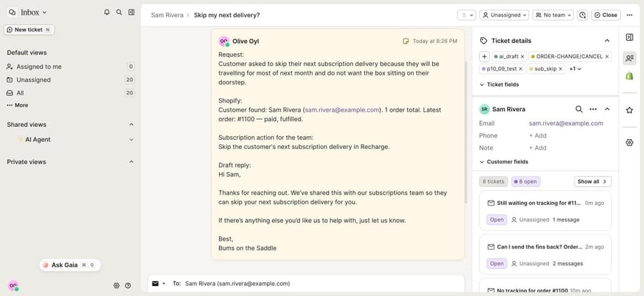Expand Customer fields

pos(504,161)
